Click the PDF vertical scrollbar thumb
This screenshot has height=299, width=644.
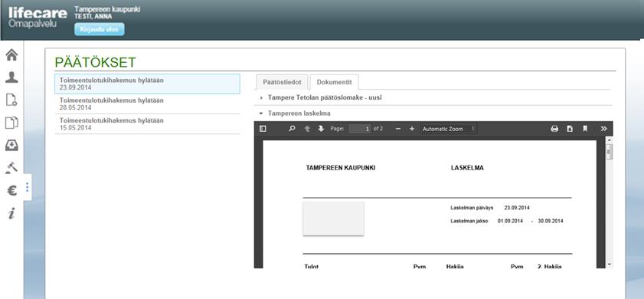[x=609, y=152]
